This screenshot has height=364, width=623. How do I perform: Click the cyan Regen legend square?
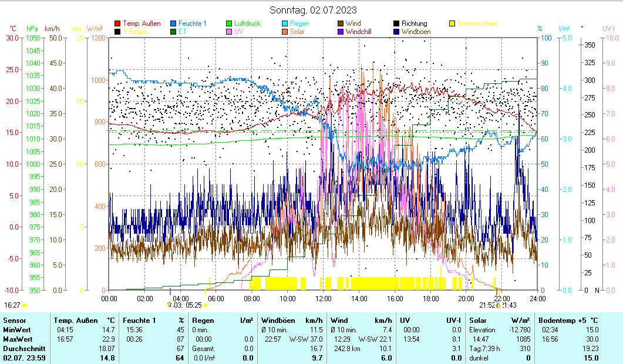285,24
